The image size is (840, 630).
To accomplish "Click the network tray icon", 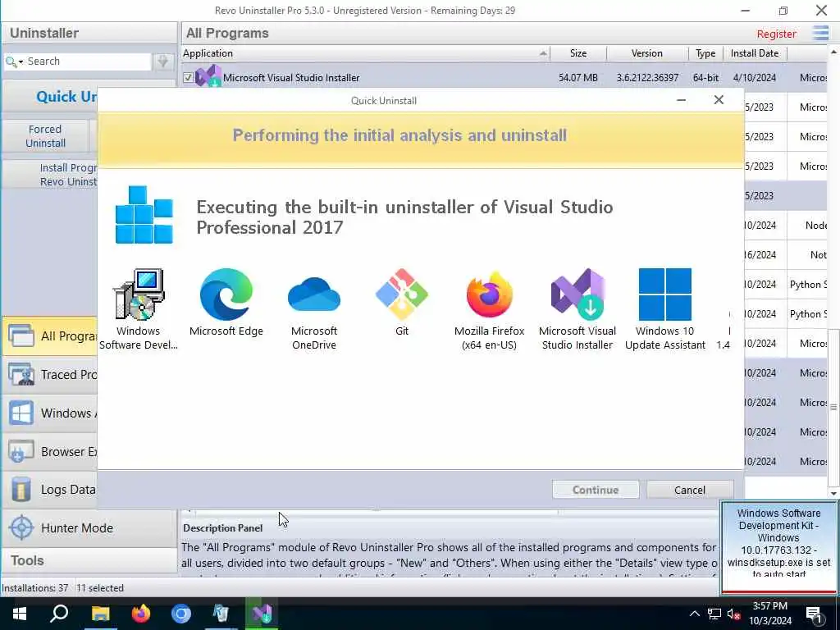I will click(714, 614).
